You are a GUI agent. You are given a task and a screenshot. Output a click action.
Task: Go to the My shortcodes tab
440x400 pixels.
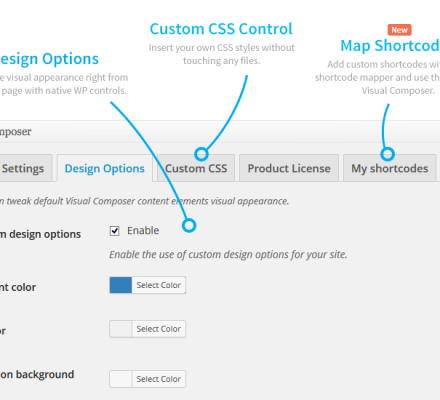point(390,168)
